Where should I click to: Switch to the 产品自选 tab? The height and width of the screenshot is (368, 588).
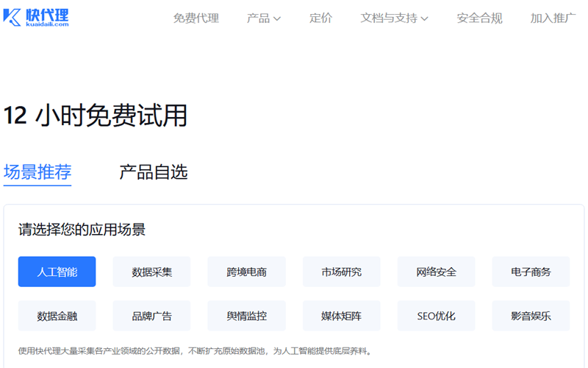[154, 172]
